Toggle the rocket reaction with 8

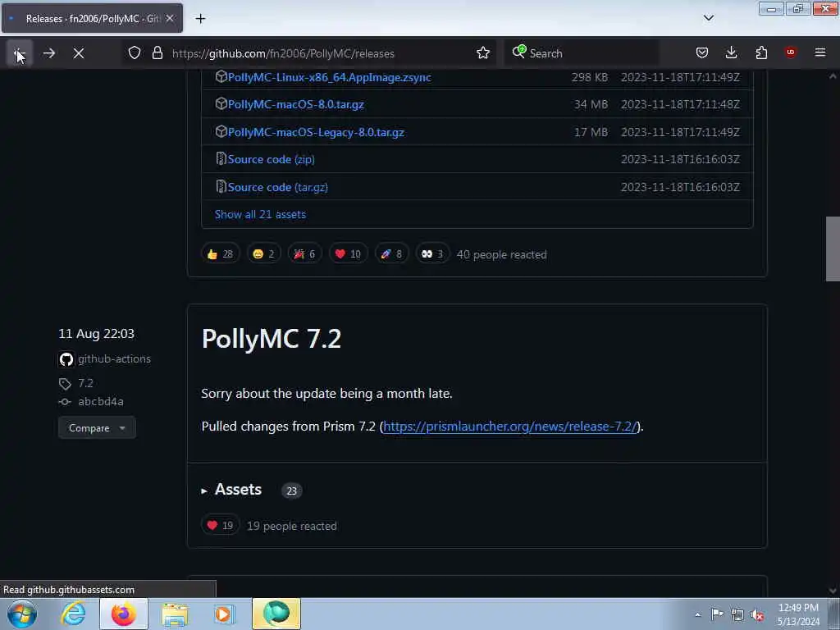coord(391,254)
